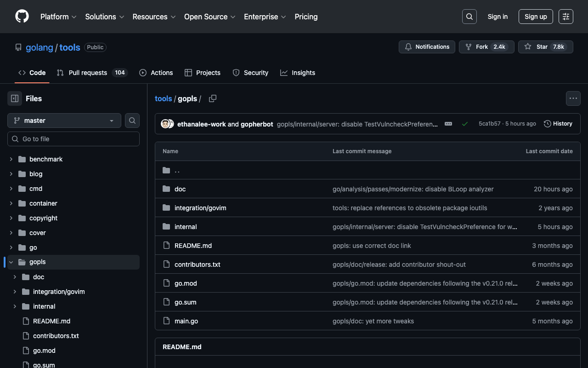Expand the benchmark folder in tree
The width and height of the screenshot is (588, 368).
[11, 159]
